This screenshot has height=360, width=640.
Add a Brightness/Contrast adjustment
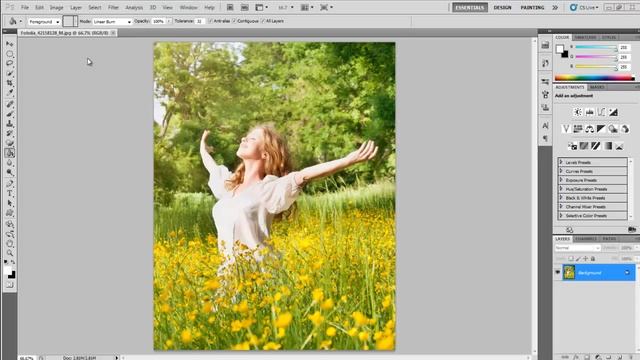click(x=578, y=112)
